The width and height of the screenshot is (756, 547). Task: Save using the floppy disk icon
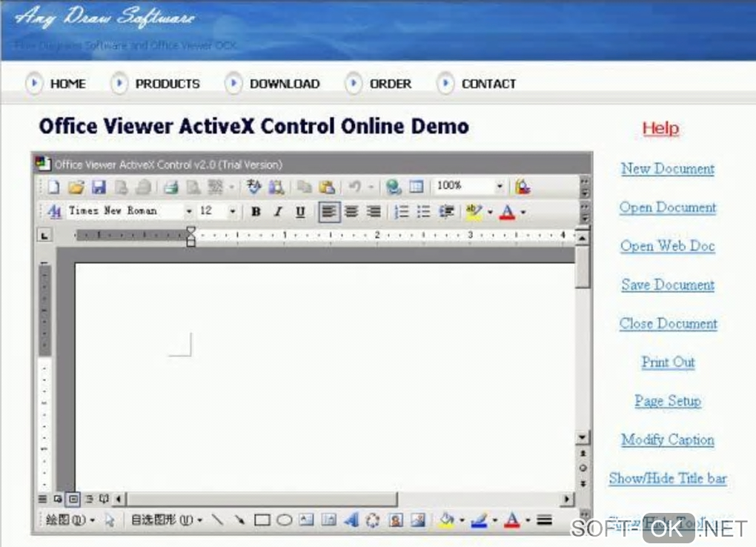coord(99,188)
